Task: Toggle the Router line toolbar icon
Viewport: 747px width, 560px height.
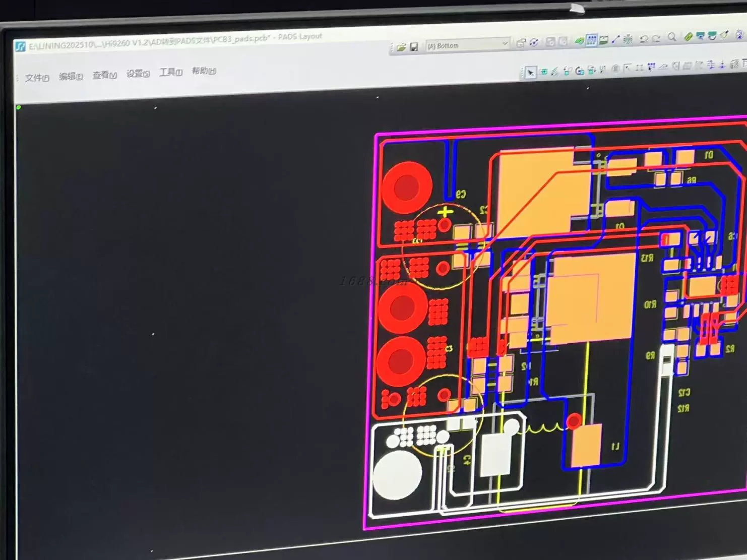Action: (x=615, y=39)
